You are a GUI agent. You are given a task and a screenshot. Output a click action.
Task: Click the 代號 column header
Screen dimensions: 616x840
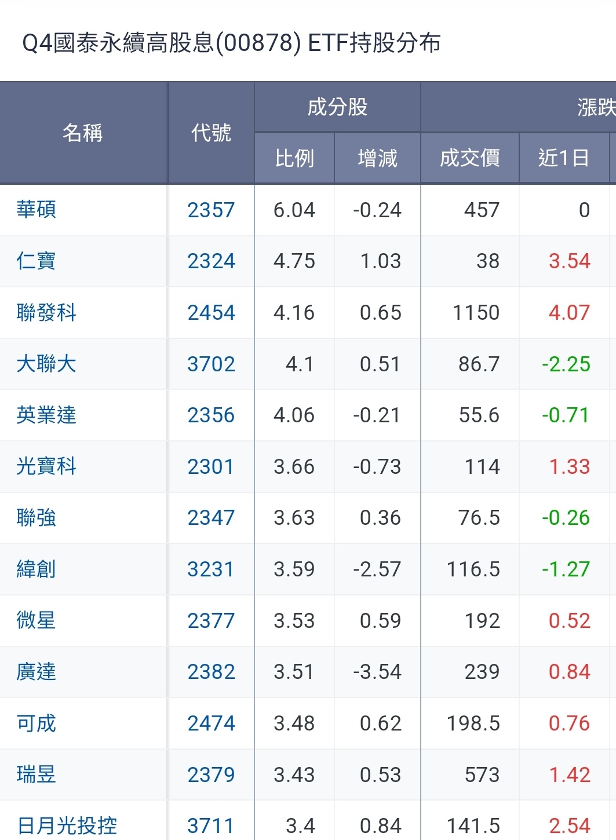click(211, 133)
